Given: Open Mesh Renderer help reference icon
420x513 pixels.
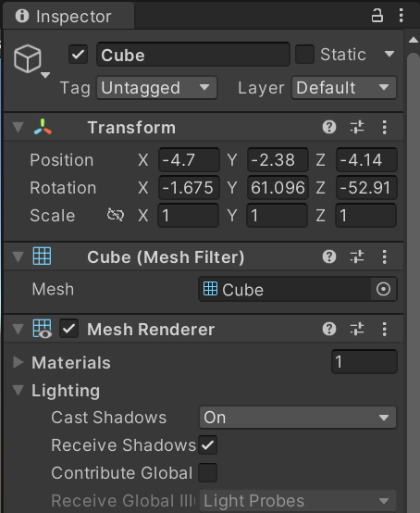Looking at the screenshot, I should pyautogui.click(x=329, y=329).
